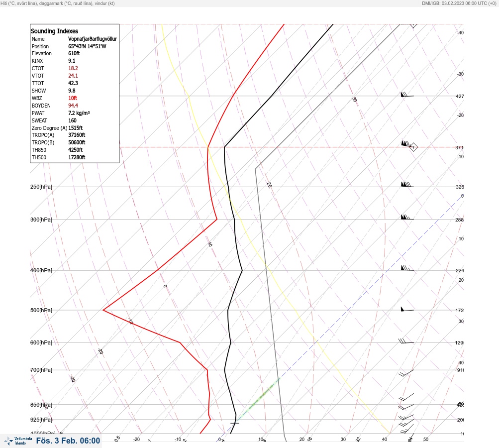Click the 850[hPa] pressure label
This screenshot has width=499, height=448.
pyautogui.click(x=41, y=405)
